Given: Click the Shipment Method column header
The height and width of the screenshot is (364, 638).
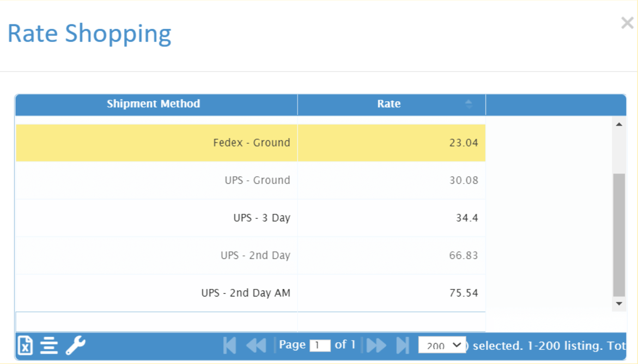Looking at the screenshot, I should click(x=156, y=104).
